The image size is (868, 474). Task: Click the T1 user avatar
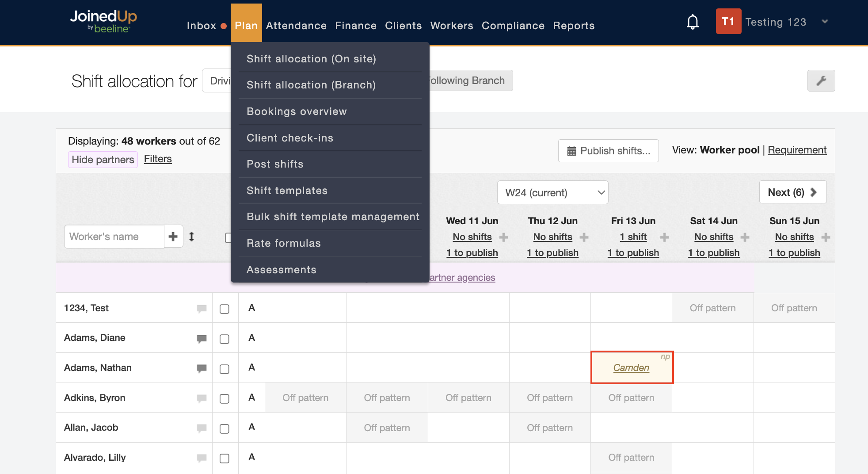(x=728, y=22)
